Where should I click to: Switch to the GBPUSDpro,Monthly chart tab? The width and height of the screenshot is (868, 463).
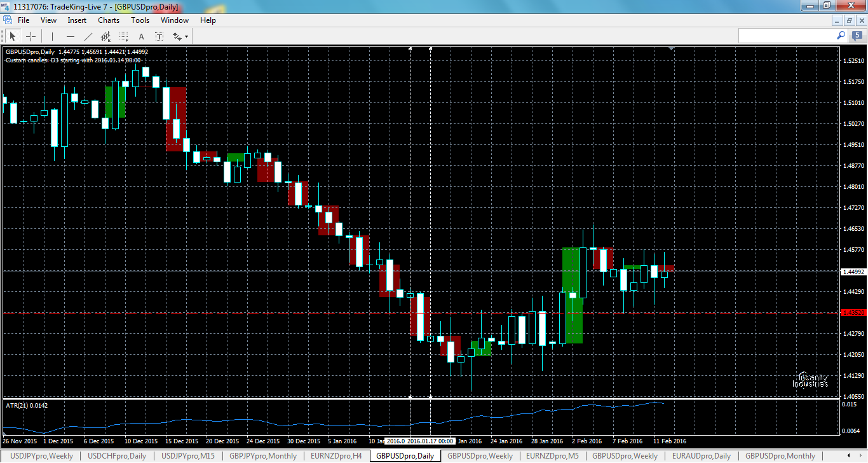pyautogui.click(x=780, y=456)
